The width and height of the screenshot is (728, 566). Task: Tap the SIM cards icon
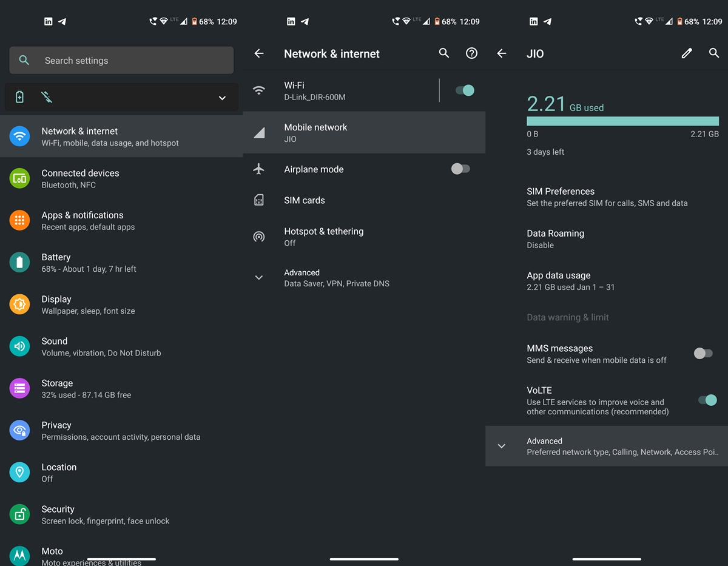[x=259, y=200]
